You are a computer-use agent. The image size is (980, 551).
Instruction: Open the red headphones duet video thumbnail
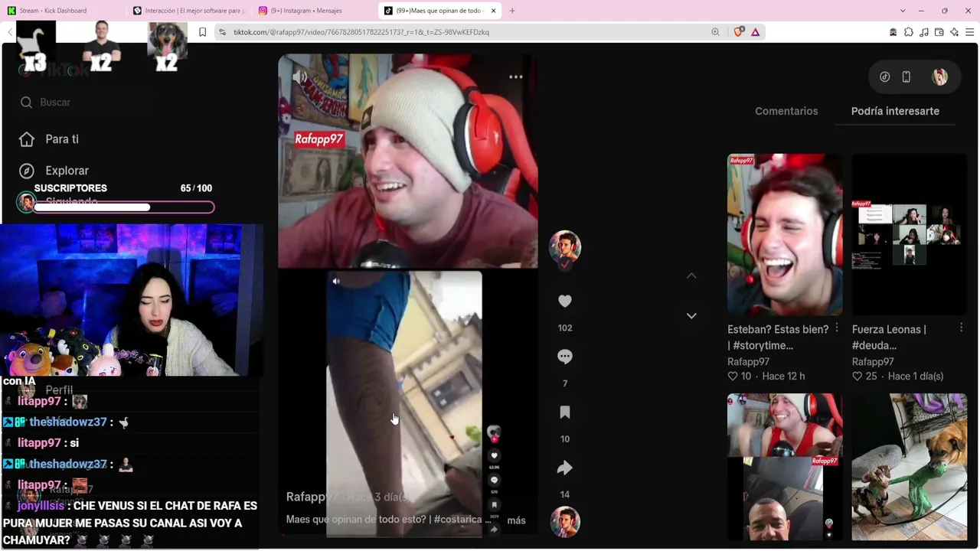(x=785, y=467)
